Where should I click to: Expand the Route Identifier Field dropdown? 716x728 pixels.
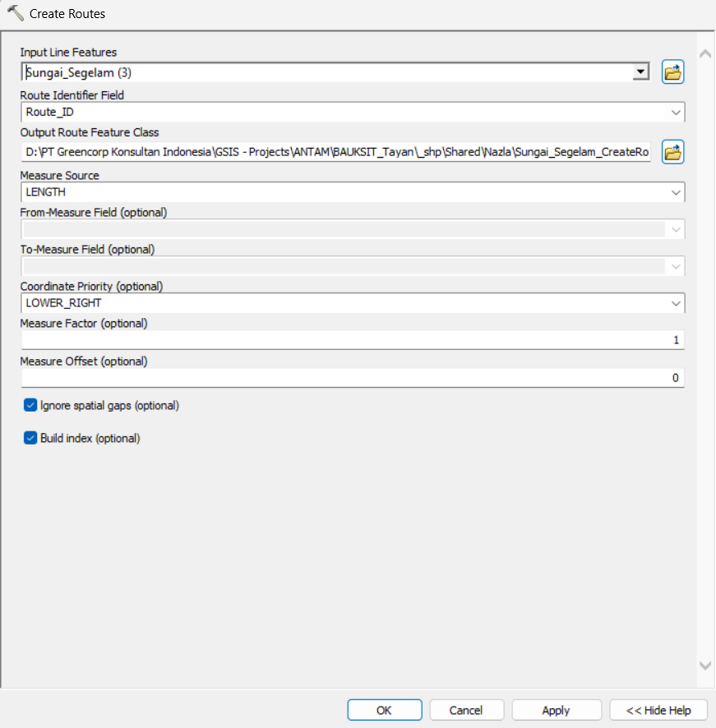coord(676,113)
